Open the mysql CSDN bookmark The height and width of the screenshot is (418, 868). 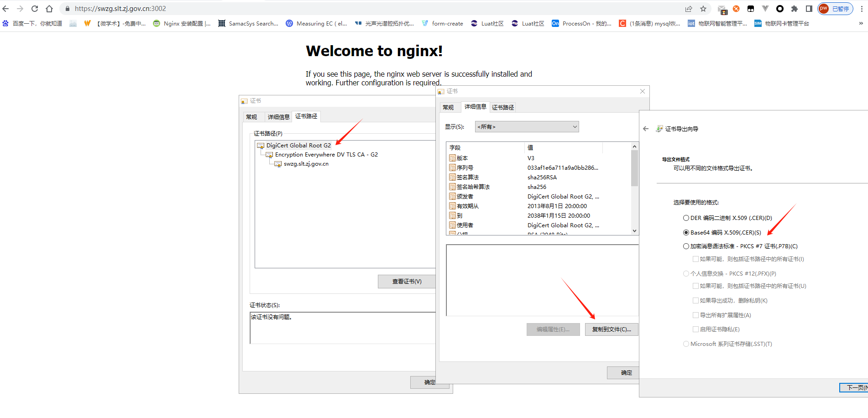(x=649, y=23)
